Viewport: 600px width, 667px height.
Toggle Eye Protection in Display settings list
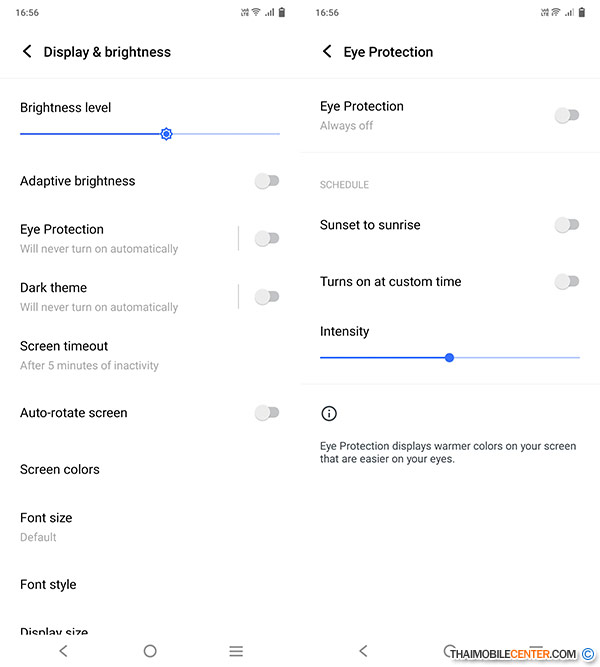[x=266, y=238]
